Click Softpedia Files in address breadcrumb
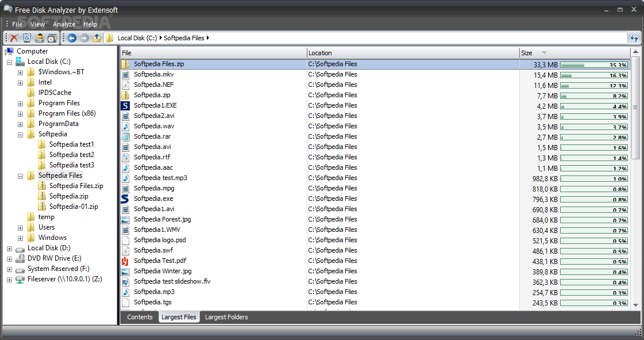Screen dimensions: 644x340 [184, 38]
